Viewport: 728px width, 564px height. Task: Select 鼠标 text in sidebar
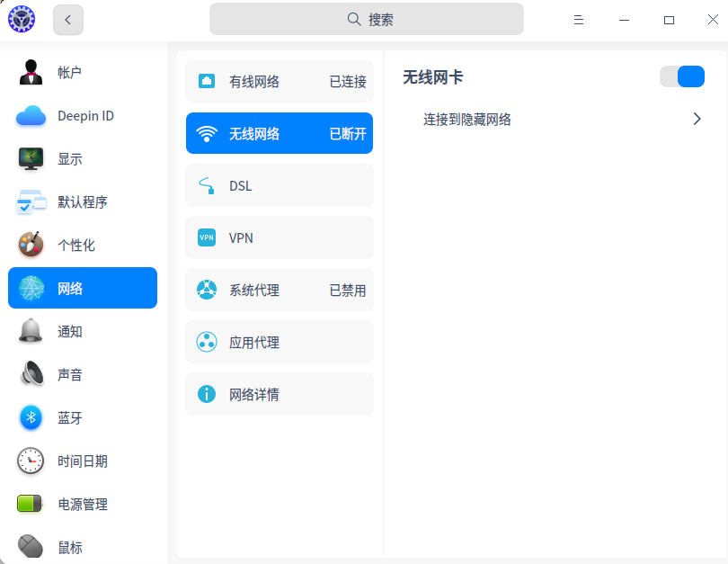point(69,548)
